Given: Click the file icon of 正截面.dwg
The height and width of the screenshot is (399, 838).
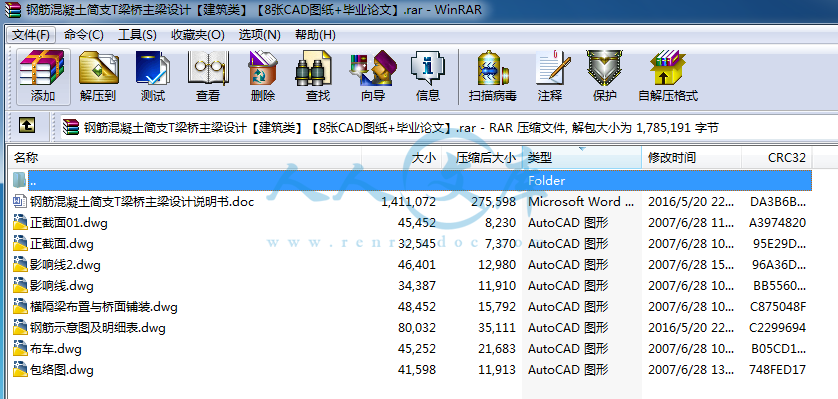Looking at the screenshot, I should click(x=20, y=244).
